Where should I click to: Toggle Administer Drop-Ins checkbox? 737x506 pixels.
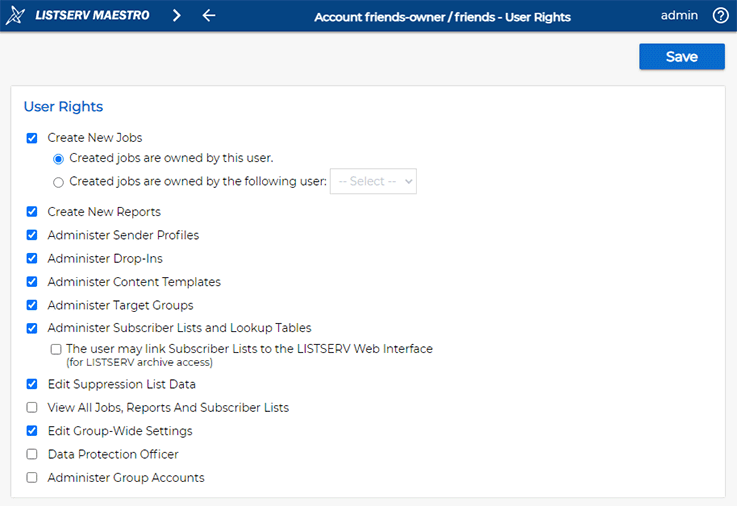32,258
